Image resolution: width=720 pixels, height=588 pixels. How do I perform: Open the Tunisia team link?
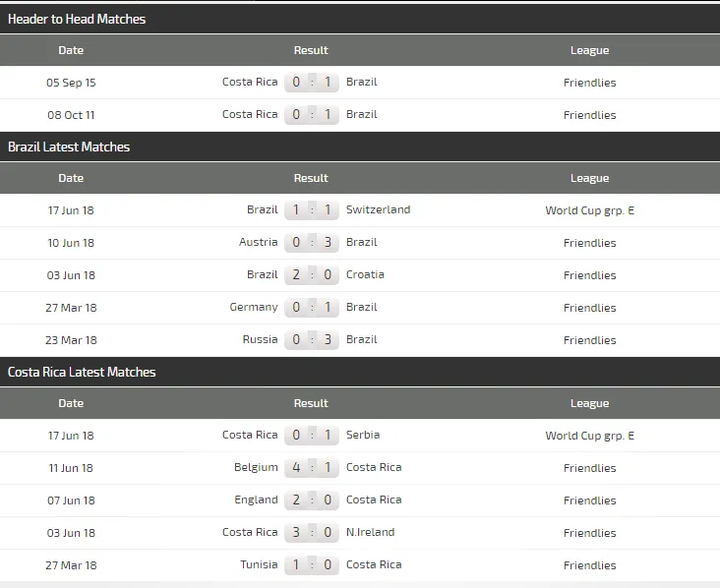click(x=259, y=564)
